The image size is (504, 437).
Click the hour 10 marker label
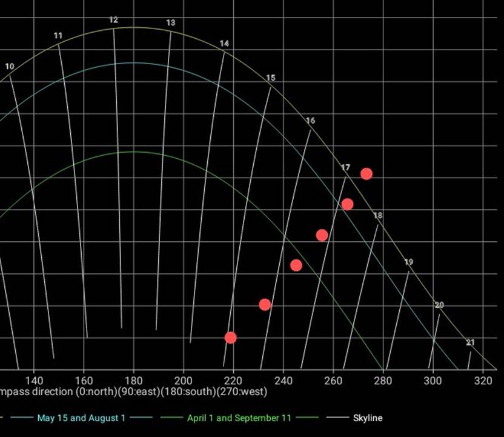[x=10, y=67]
